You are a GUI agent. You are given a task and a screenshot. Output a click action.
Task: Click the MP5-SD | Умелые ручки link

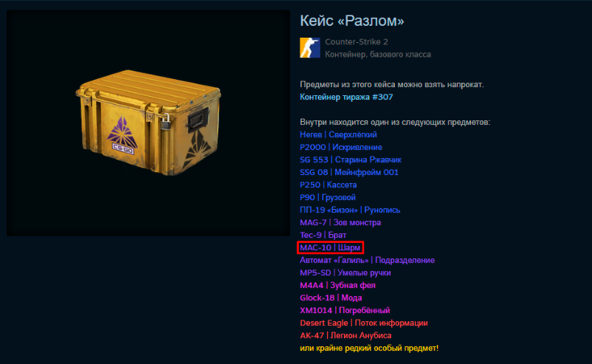tap(345, 272)
